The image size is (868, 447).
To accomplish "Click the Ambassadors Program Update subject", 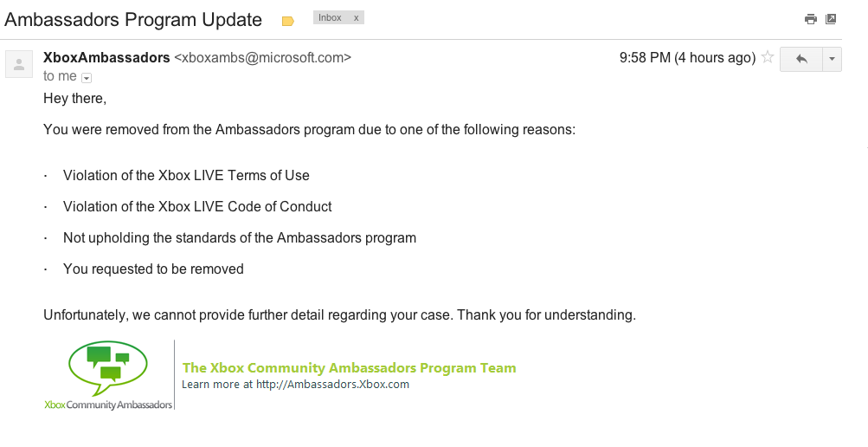I will [133, 19].
